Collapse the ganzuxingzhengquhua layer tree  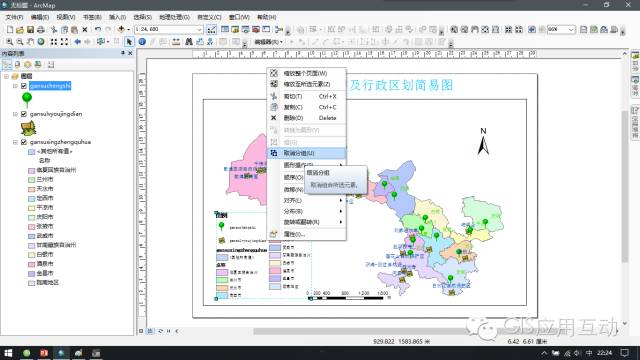click(x=15, y=142)
